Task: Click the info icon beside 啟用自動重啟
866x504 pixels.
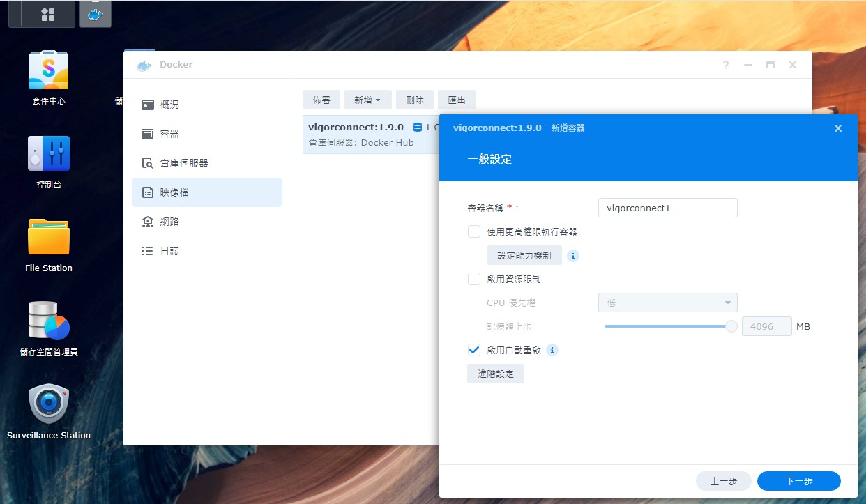Action: pos(552,350)
